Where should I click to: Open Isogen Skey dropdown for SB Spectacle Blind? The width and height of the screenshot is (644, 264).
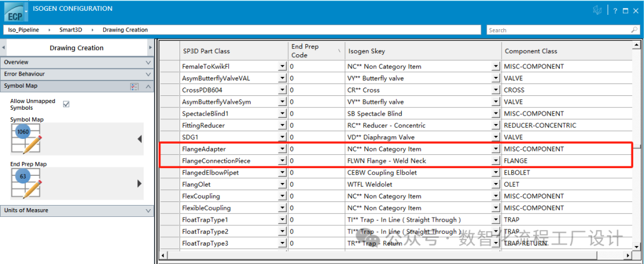tap(496, 114)
